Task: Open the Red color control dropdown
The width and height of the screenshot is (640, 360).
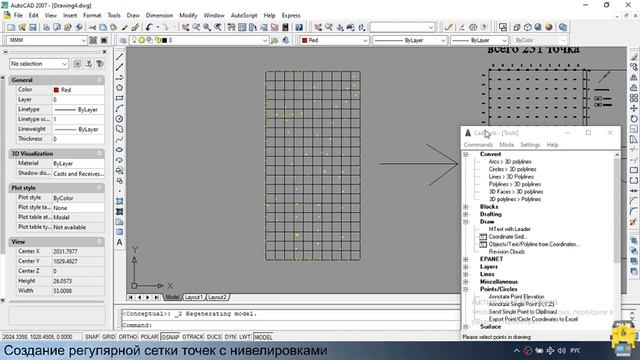Action: (365, 40)
